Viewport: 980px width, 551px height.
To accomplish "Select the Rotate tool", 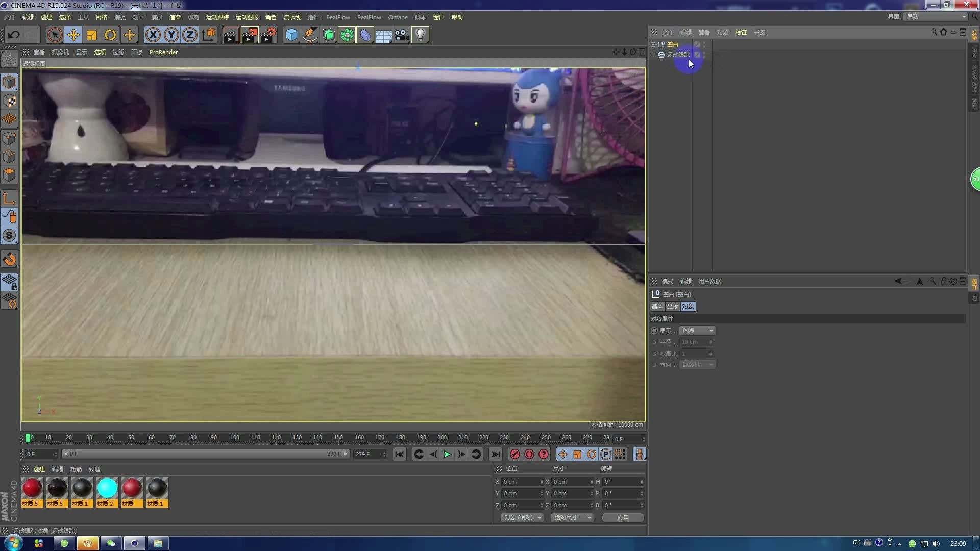I will [110, 35].
